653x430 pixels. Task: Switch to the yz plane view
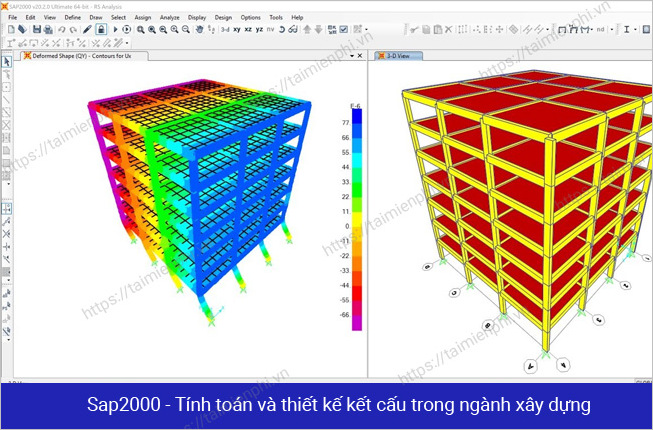pos(259,29)
